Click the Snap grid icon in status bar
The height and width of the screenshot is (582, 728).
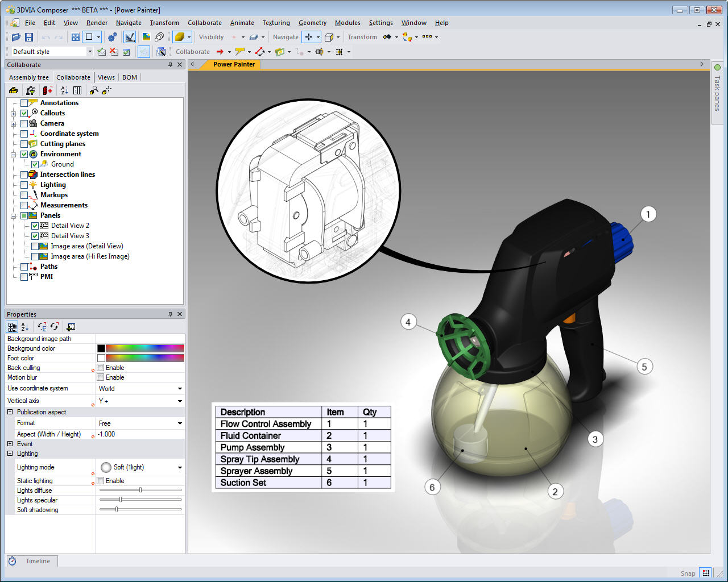pyautogui.click(x=705, y=573)
